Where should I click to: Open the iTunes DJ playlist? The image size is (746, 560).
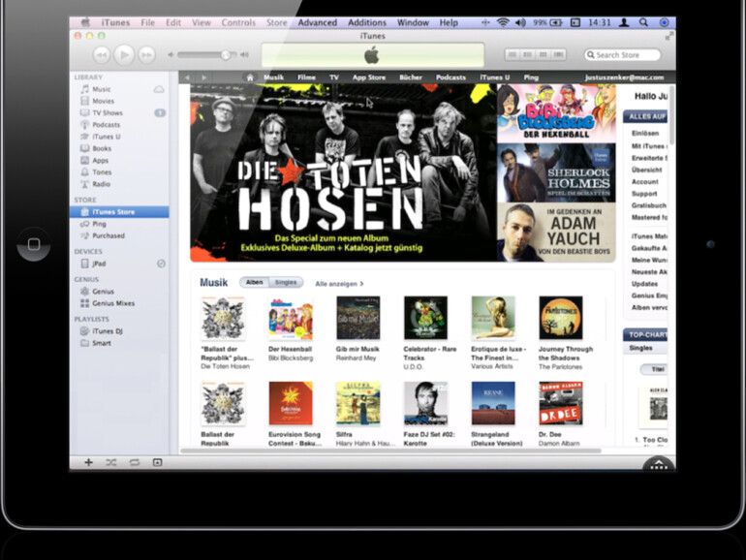coord(107,331)
